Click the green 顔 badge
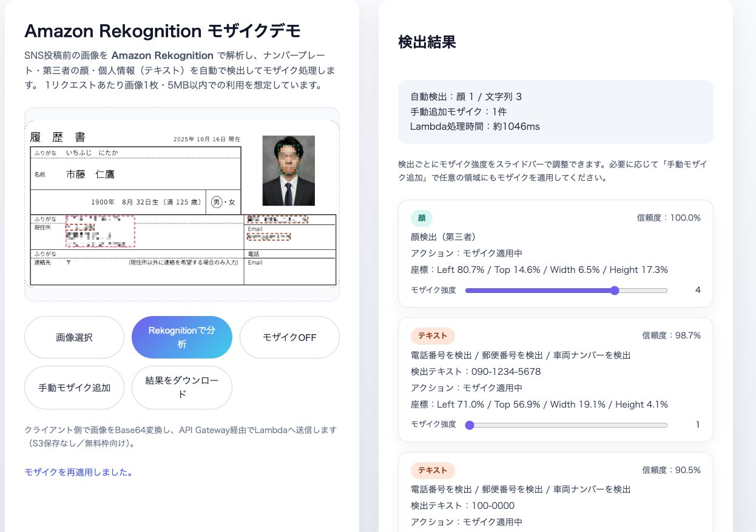This screenshot has height=532, width=756. (x=421, y=218)
